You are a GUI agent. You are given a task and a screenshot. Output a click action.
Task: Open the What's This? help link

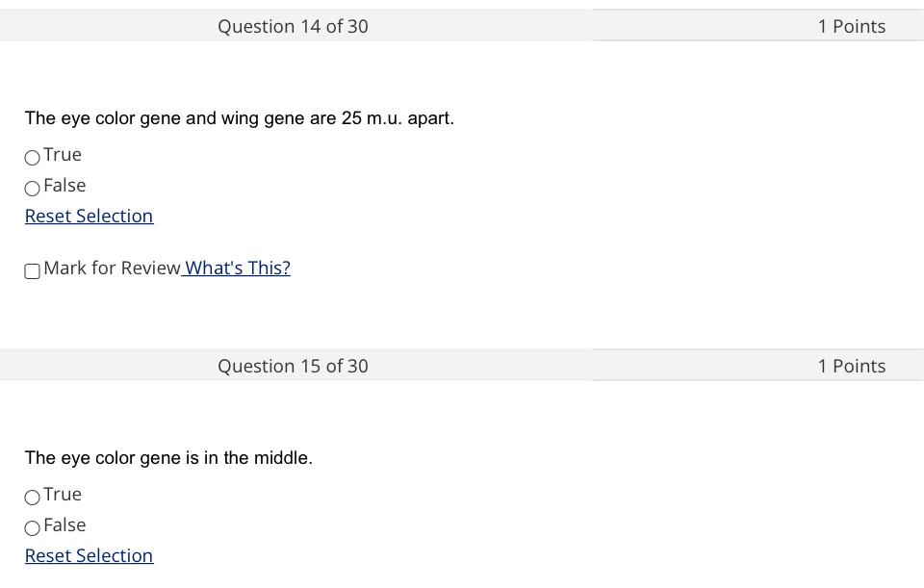point(236,268)
